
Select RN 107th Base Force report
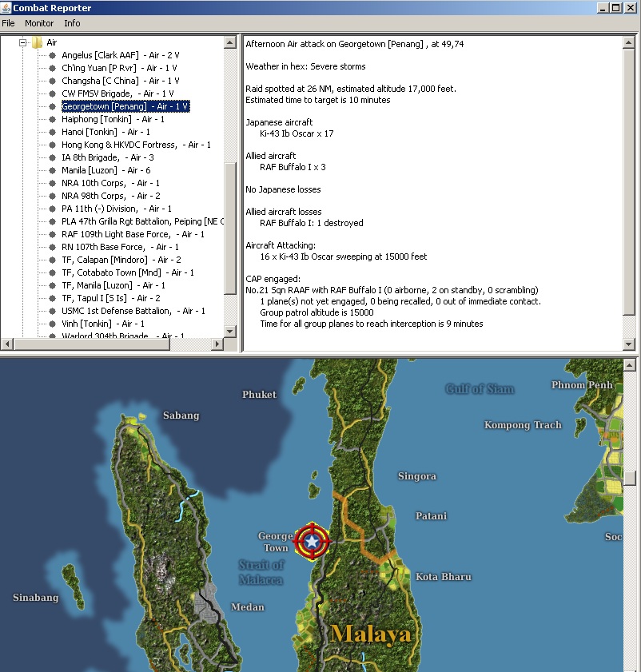[120, 247]
